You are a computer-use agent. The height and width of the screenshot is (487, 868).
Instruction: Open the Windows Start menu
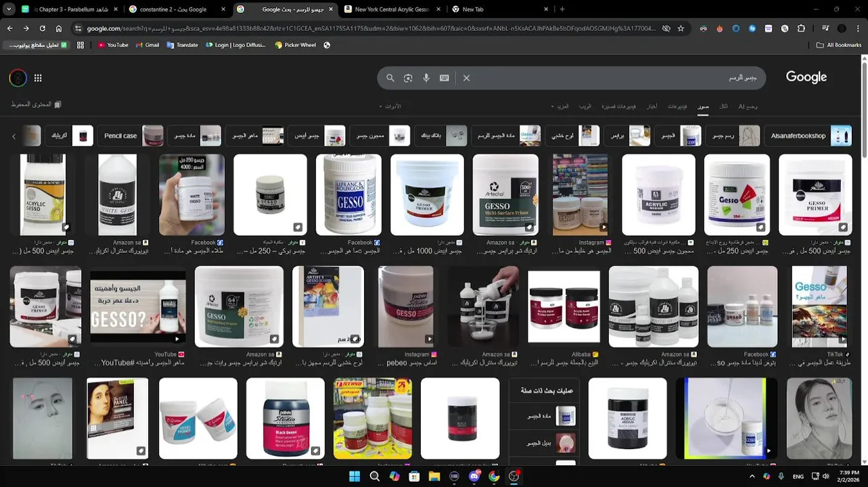click(354, 476)
